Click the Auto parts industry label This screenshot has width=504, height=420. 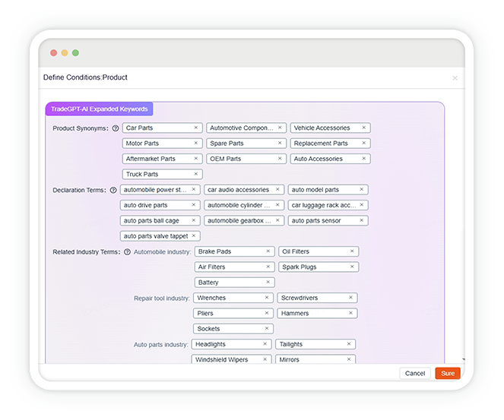160,345
